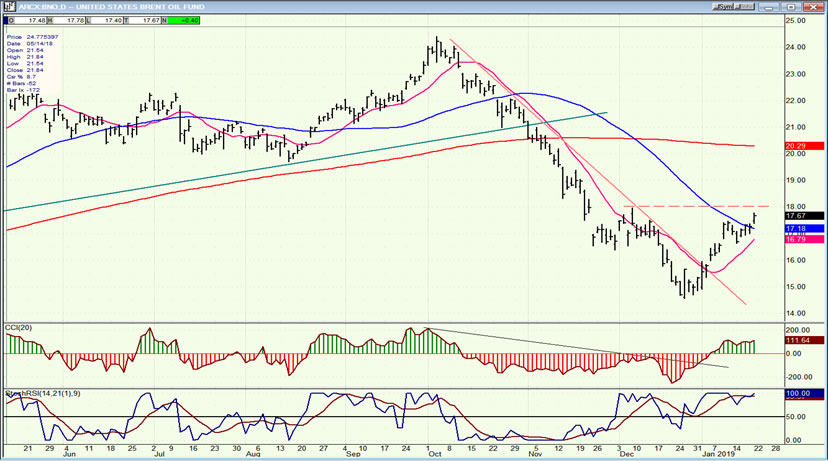Click the 111.64 CCI value tag
This screenshot has width=828, height=461.
804,340
